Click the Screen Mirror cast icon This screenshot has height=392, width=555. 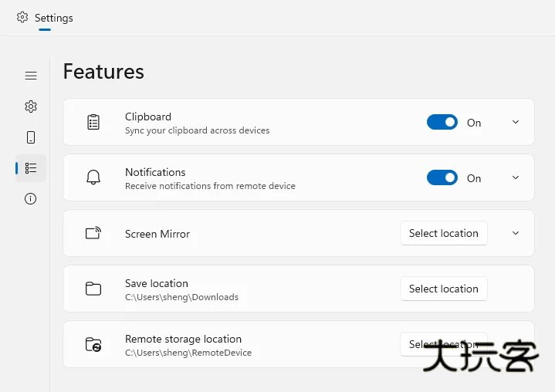[x=93, y=233]
